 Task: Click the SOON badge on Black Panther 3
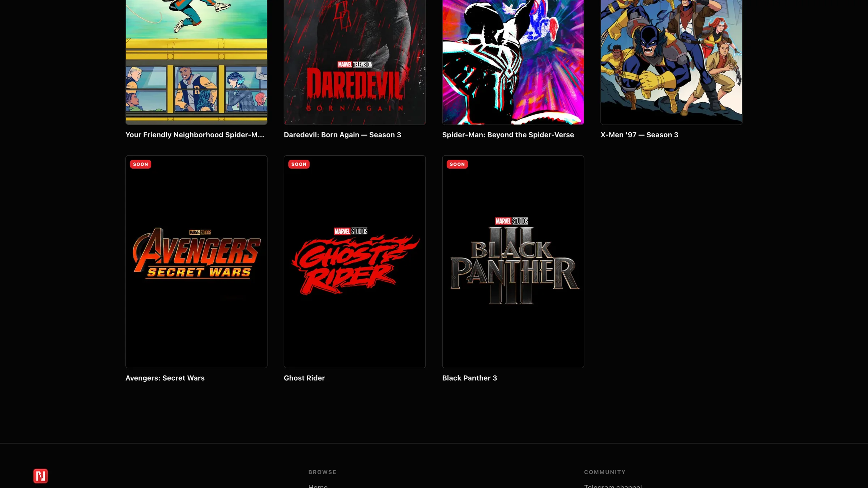[x=458, y=164]
